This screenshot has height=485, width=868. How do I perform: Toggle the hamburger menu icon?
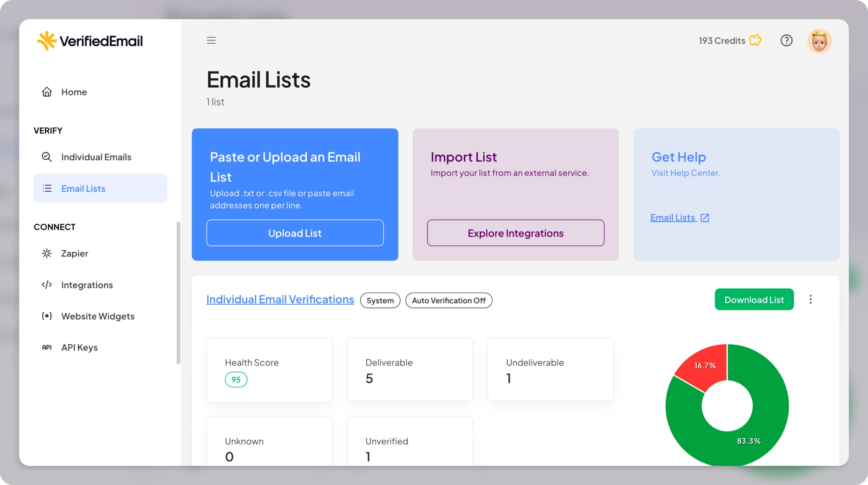(x=211, y=41)
